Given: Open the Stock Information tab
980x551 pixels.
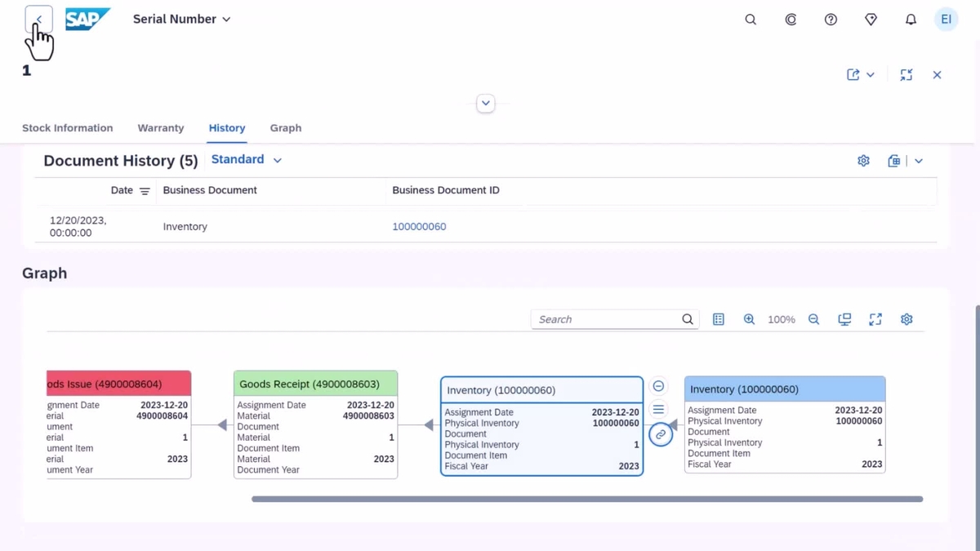Looking at the screenshot, I should 68,128.
